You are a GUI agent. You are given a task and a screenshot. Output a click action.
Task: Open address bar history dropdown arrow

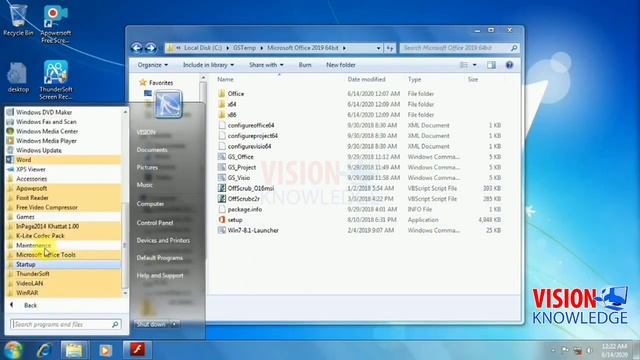tap(378, 48)
